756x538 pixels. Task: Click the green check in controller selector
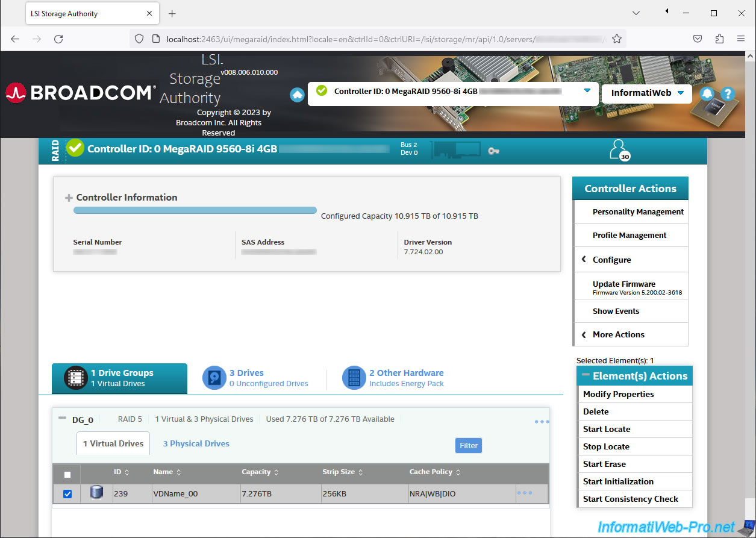click(x=322, y=90)
